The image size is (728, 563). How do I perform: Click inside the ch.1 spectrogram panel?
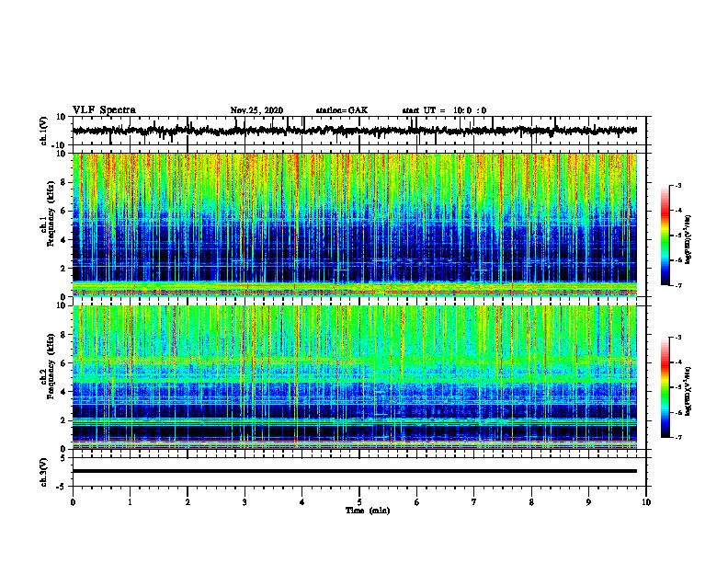pos(355,224)
